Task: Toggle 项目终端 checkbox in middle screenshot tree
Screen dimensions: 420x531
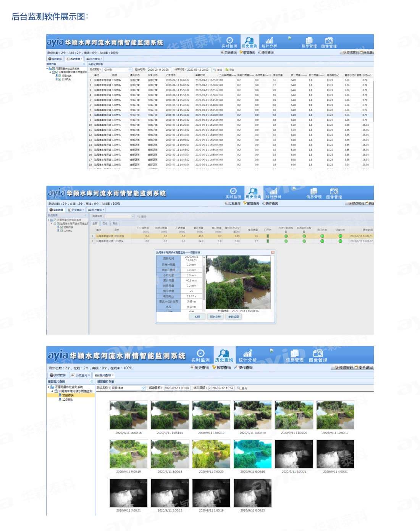Action: pyautogui.click(x=61, y=227)
